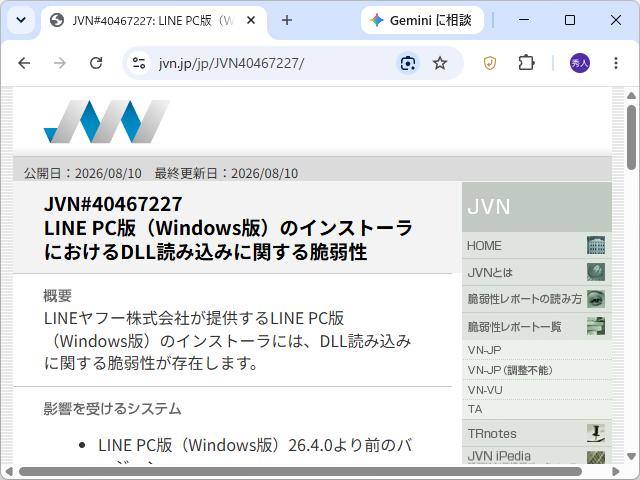The image size is (640, 480).
Task: Open the 秀人 profile avatar
Action: [580, 63]
